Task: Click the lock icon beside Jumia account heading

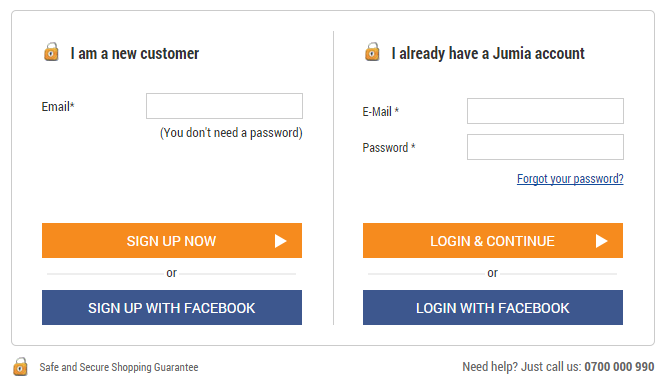Action: click(372, 52)
